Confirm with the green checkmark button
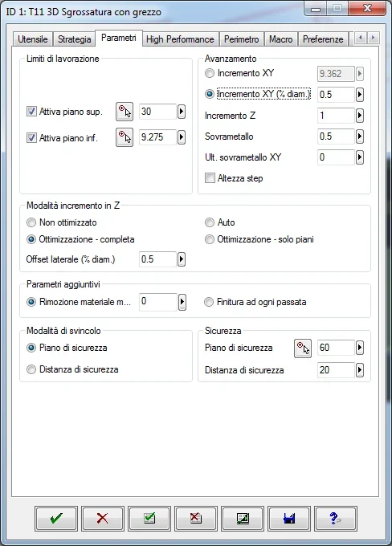This screenshot has height=546, width=392. [x=56, y=518]
